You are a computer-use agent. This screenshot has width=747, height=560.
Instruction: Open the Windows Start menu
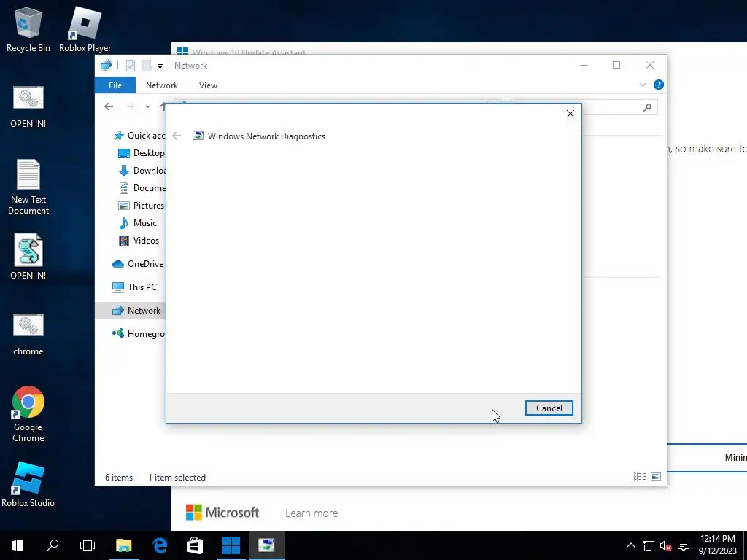pyautogui.click(x=18, y=545)
